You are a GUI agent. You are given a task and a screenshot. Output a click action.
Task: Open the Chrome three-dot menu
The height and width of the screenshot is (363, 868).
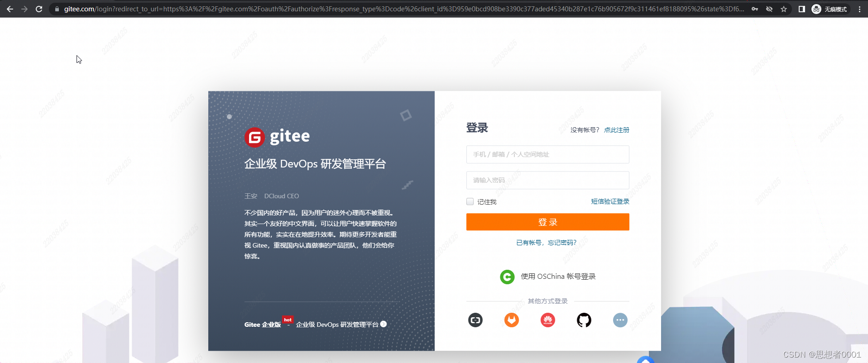859,9
